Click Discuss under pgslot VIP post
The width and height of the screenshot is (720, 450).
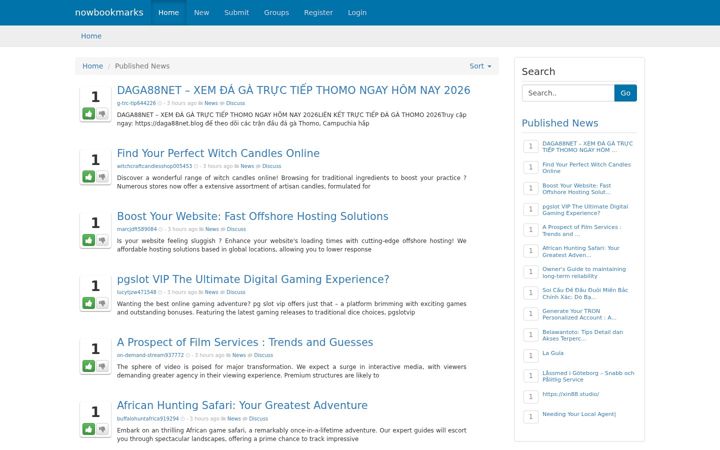[x=236, y=292]
